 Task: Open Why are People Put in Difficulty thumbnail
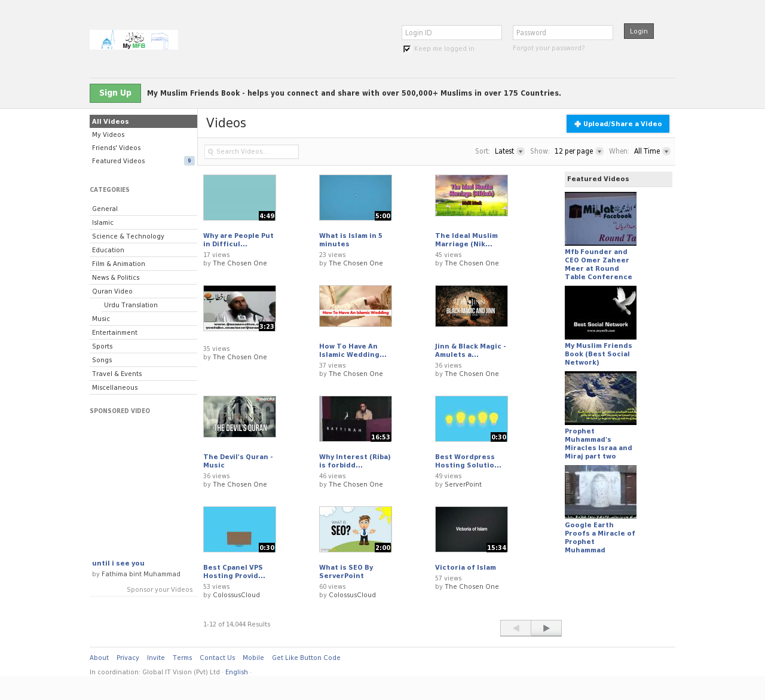click(240, 198)
